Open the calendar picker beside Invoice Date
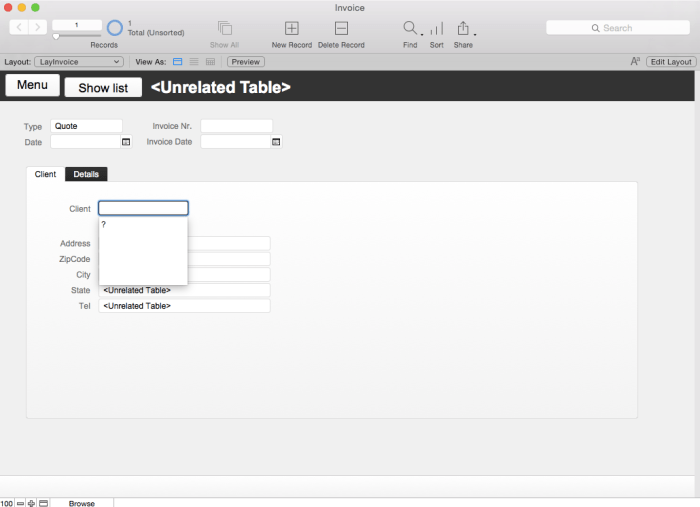 [276, 142]
